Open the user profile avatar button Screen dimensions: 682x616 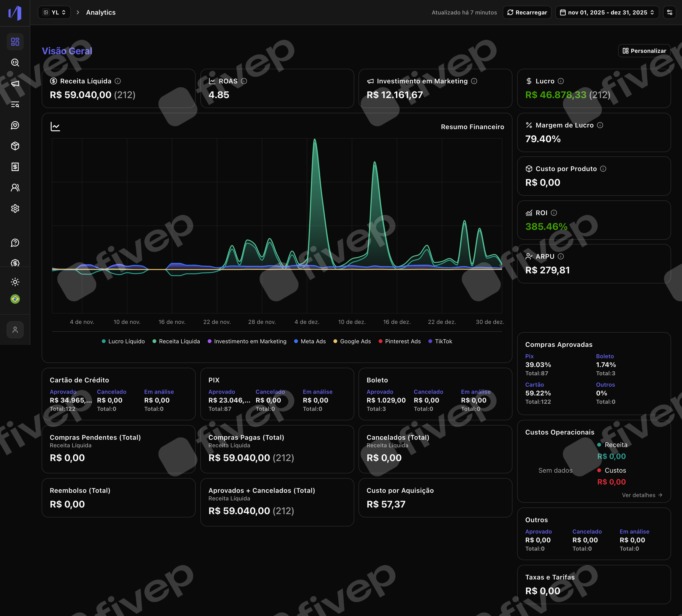click(x=15, y=330)
